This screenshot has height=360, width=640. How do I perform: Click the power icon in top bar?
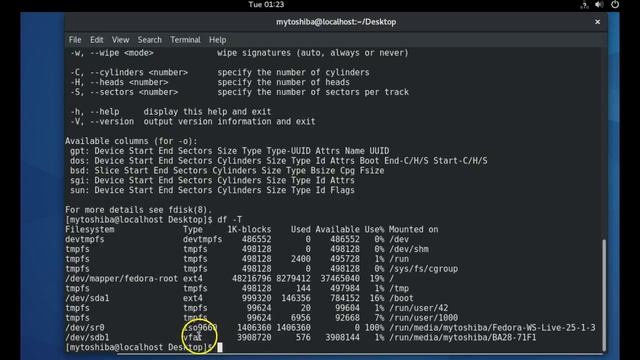point(615,4)
